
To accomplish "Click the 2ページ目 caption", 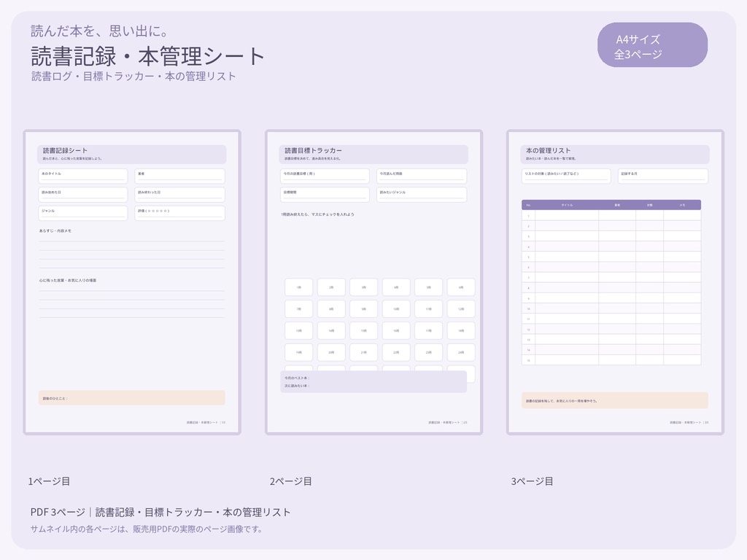I will [x=290, y=481].
